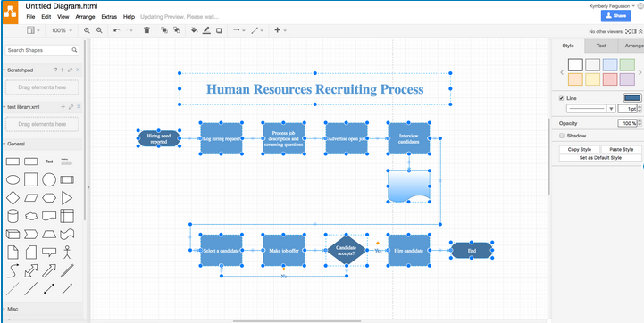Click the shadow toolbar icon

[219, 30]
